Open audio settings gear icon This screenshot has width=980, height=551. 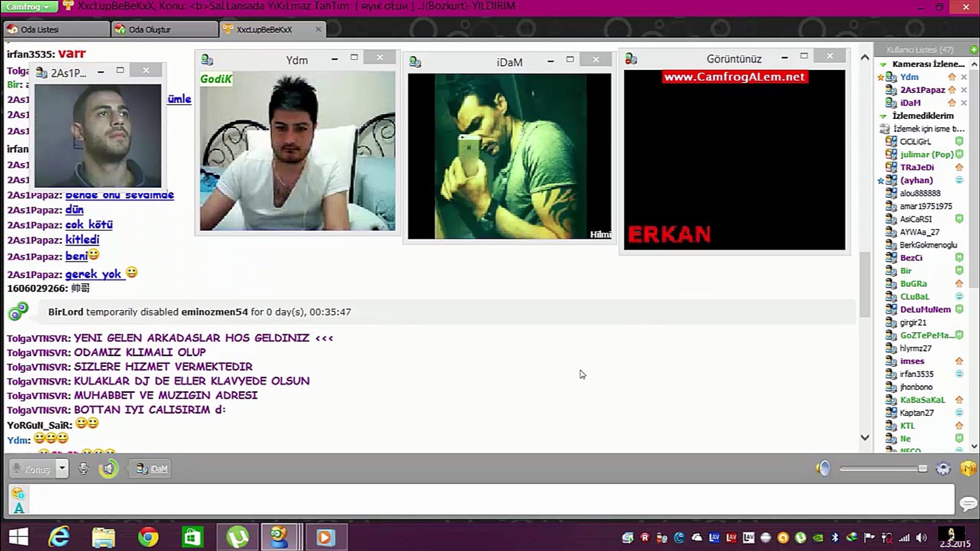click(943, 468)
